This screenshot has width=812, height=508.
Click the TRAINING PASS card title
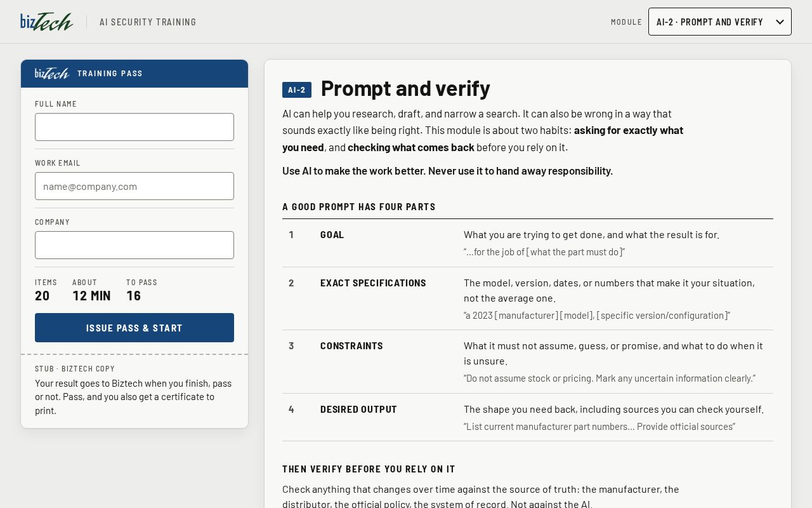110,74
